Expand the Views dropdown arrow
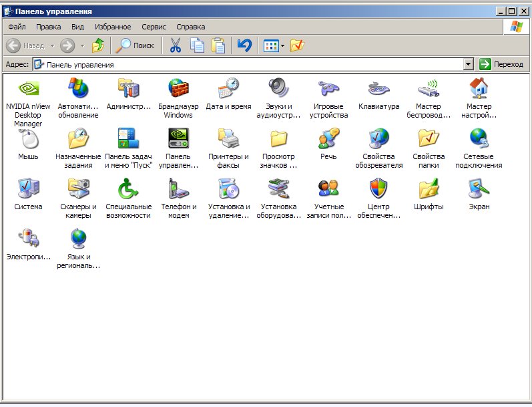Screen dimensions: 532x407 click(282, 45)
